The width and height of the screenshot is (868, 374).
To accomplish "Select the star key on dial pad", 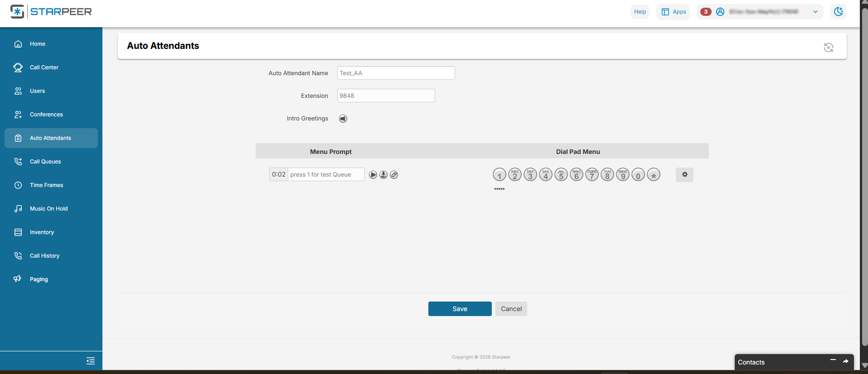I will [x=653, y=175].
